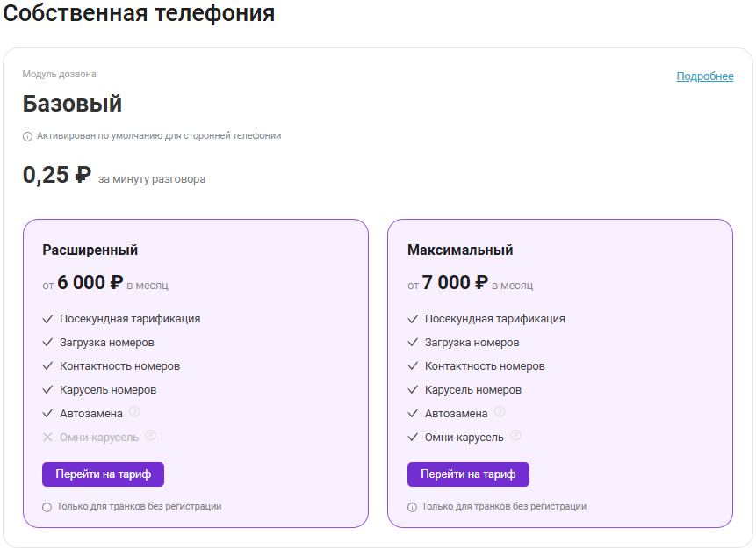756x550 pixels.
Task: Click help icon next to Омни-карусель in Максимальный
Action: (x=515, y=435)
